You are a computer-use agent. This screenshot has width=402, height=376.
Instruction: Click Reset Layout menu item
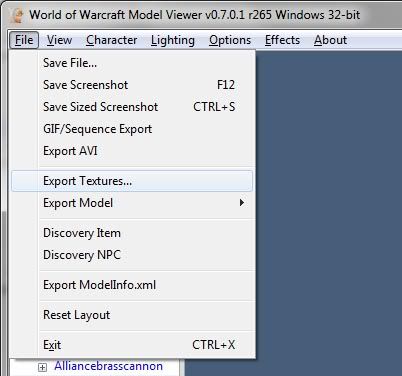[x=132, y=315]
